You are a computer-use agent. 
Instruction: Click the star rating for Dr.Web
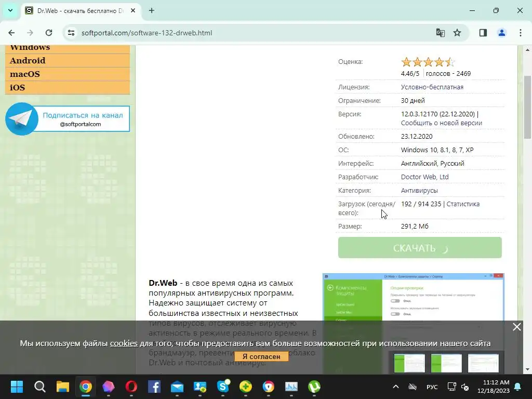(428, 62)
